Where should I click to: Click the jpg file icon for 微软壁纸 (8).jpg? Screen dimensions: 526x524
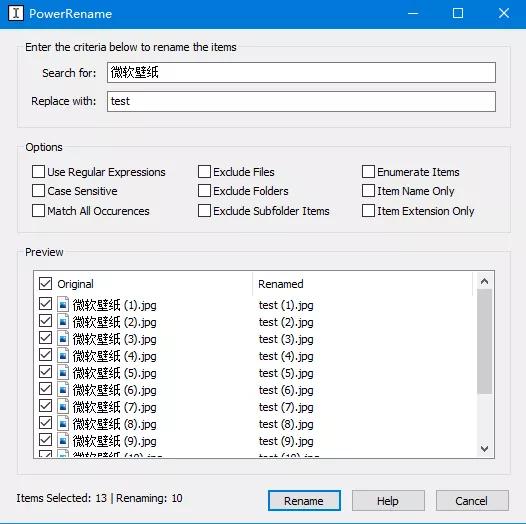[63, 423]
